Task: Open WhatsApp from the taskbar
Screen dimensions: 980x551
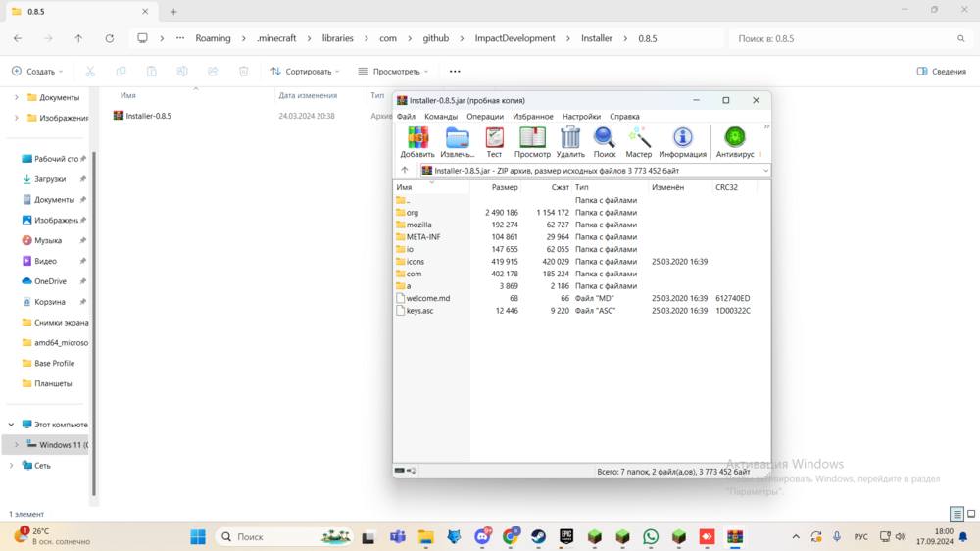Action: pyautogui.click(x=651, y=536)
